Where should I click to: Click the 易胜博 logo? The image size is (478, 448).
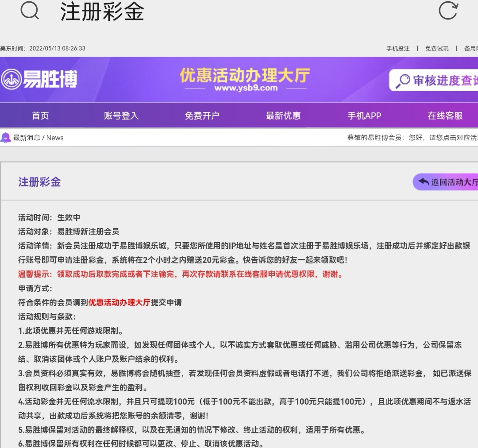39,80
